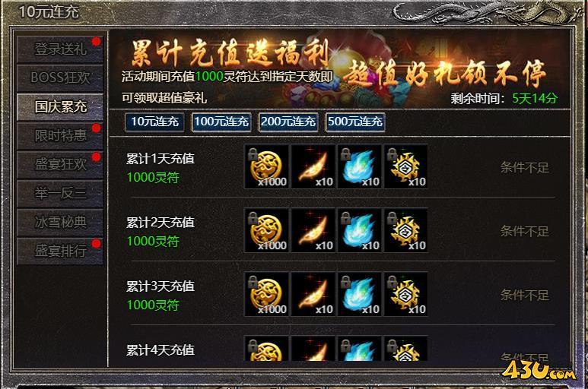Select the golden gear emblem in 累计3天充值 row
588x389 pixels.
(x=405, y=295)
